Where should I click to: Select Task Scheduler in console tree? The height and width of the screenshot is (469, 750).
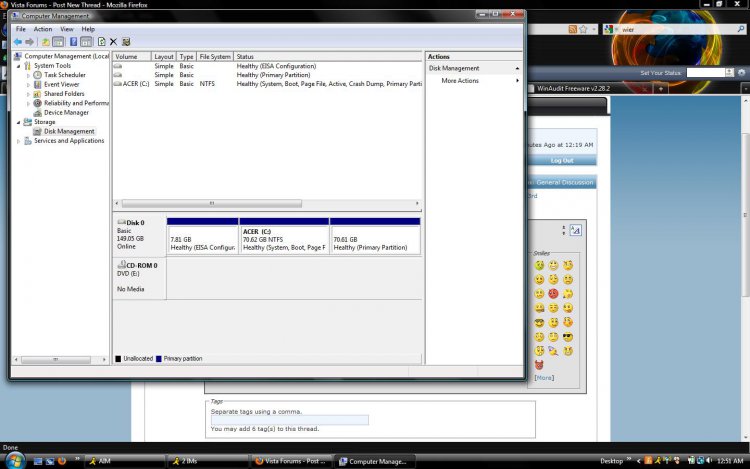tap(65, 75)
